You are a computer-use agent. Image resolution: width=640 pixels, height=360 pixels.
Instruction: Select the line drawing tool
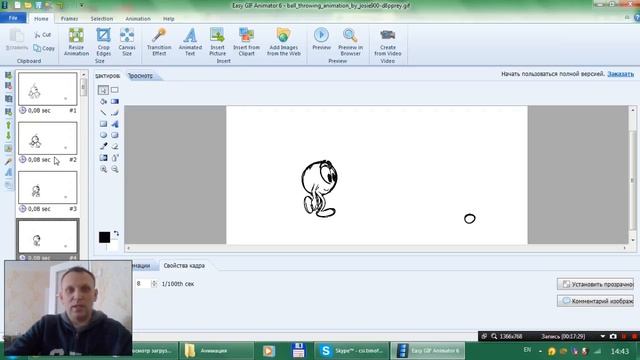pos(103,113)
